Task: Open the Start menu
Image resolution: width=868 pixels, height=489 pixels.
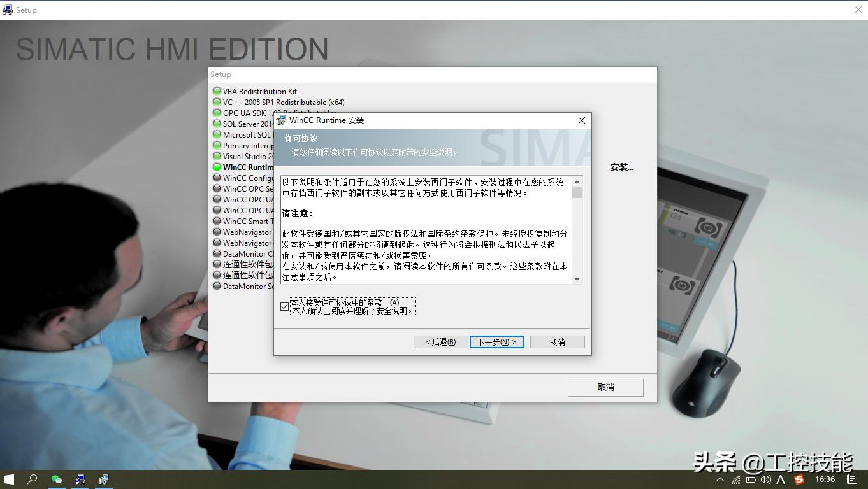Action: tap(8, 479)
